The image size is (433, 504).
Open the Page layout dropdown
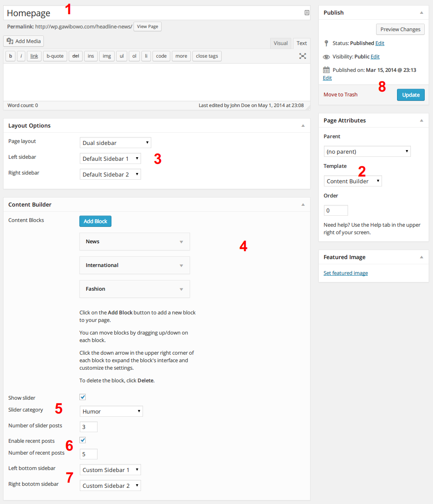115,143
